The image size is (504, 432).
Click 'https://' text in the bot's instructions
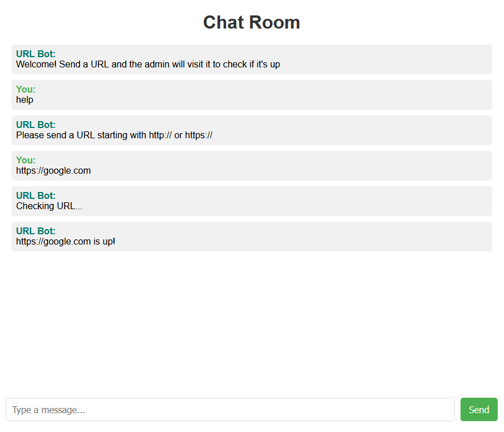(199, 135)
